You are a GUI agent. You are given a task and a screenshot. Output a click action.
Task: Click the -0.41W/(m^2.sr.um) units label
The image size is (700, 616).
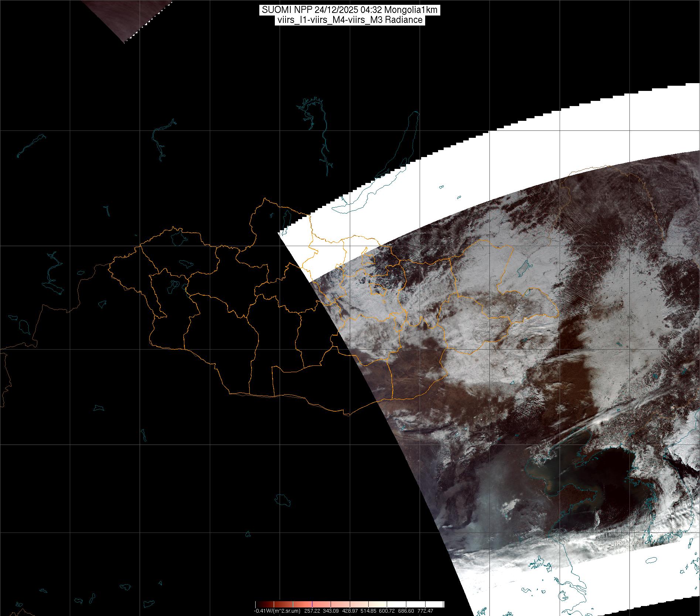click(277, 611)
